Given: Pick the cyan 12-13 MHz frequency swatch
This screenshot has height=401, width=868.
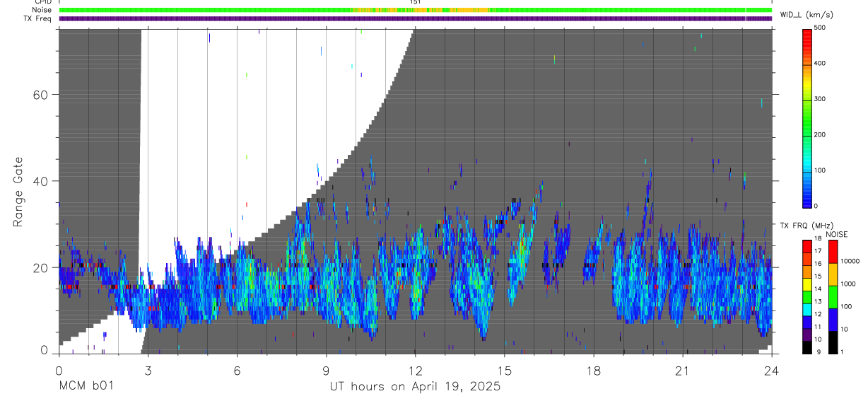Looking at the screenshot, I should 807,308.
